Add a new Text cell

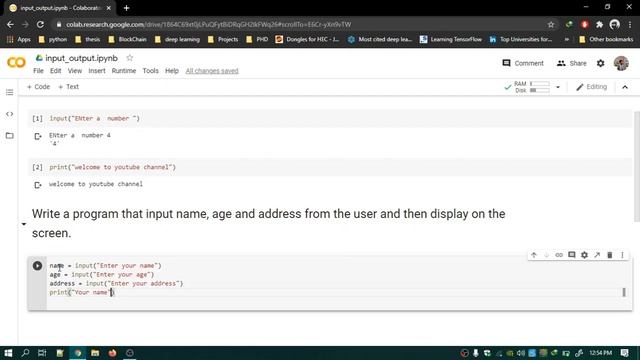coord(69,87)
